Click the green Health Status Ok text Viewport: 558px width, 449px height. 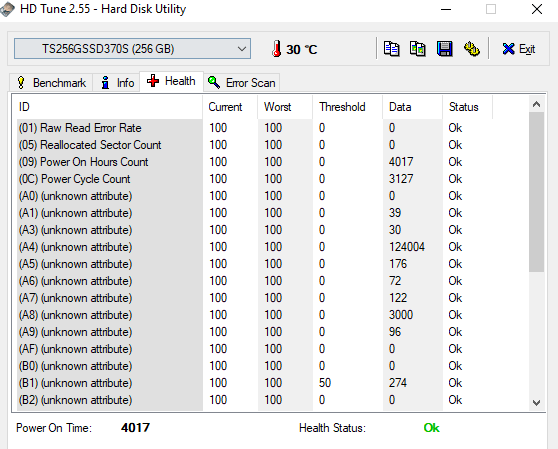click(x=432, y=428)
